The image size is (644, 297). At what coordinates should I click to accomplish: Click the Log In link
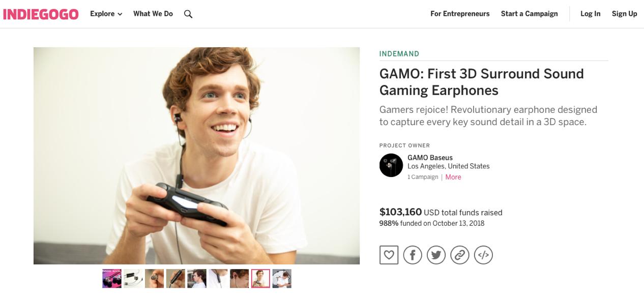point(590,14)
